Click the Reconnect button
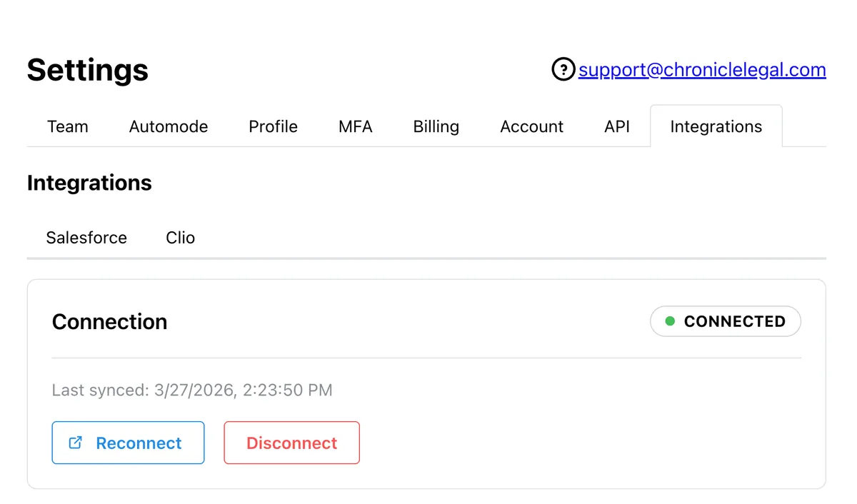This screenshot has width=857, height=504. click(x=128, y=443)
